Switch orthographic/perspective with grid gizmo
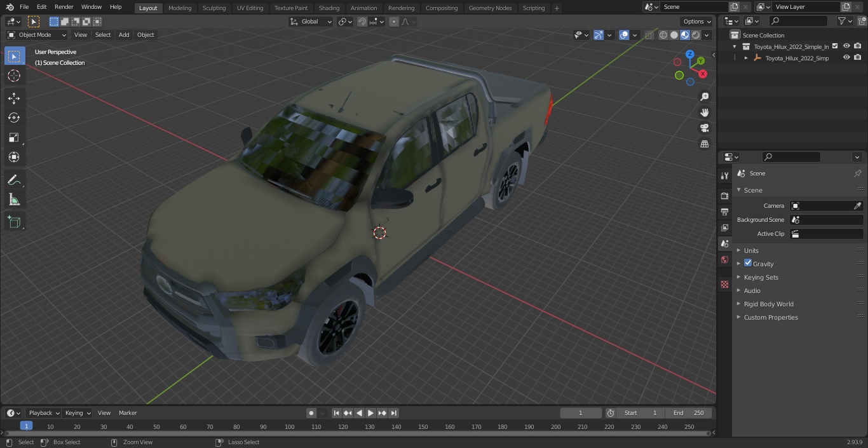The image size is (868, 448). coord(704,144)
